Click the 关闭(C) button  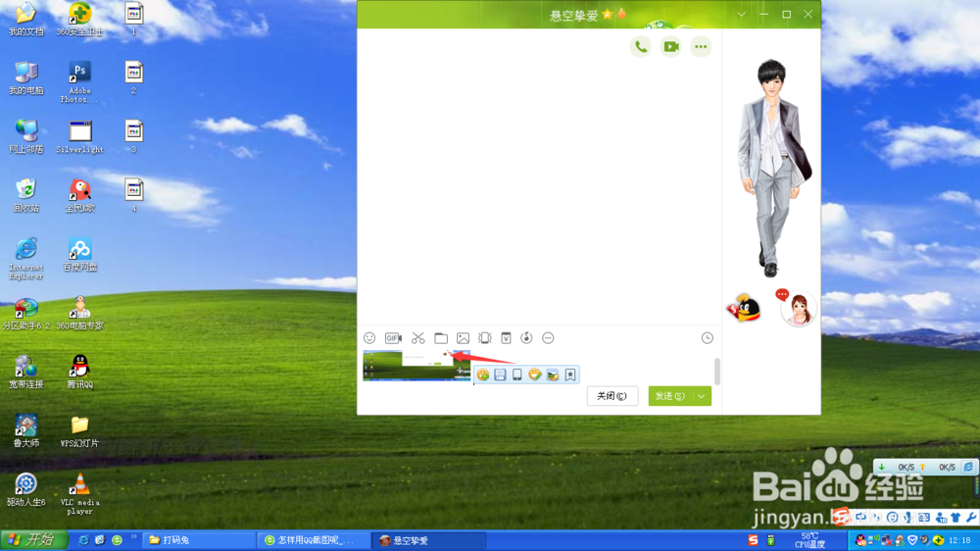[612, 396]
